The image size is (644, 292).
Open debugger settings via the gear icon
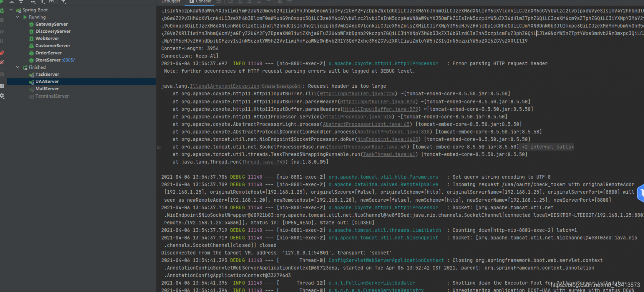pyautogui.click(x=3, y=94)
